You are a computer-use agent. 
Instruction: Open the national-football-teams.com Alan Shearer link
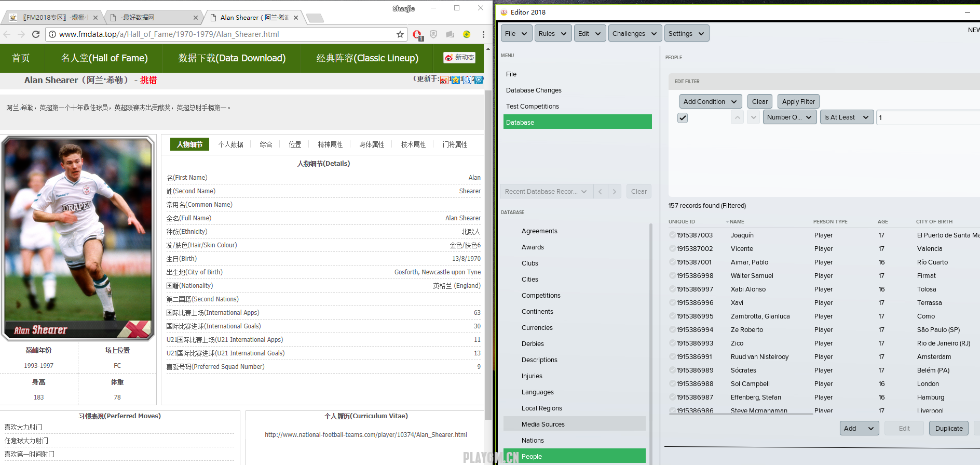(366, 435)
